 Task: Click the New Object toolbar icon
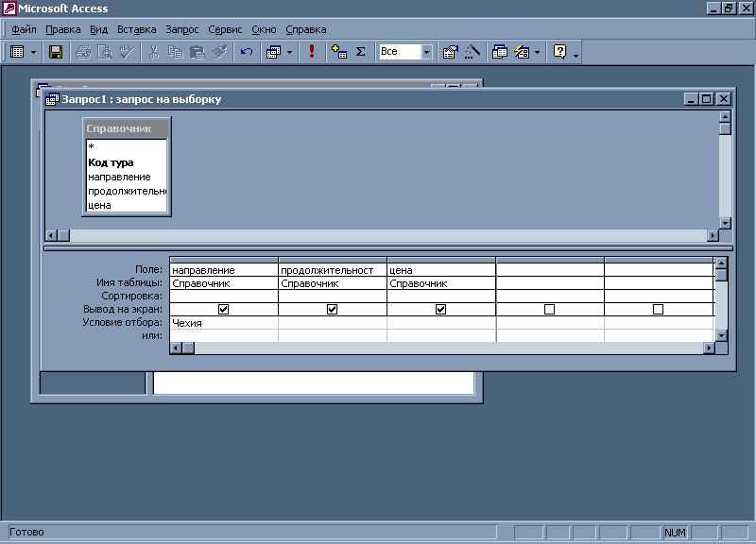522,52
